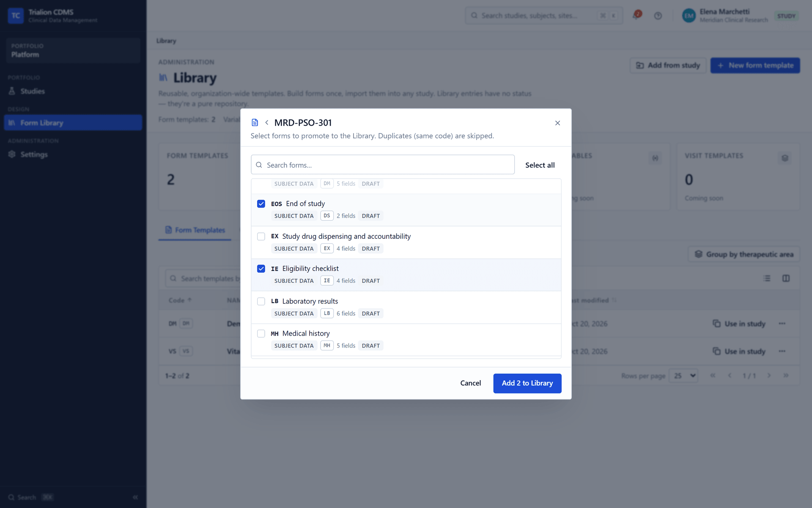The width and height of the screenshot is (812, 508).
Task: Go to the last page of the table
Action: click(x=786, y=375)
